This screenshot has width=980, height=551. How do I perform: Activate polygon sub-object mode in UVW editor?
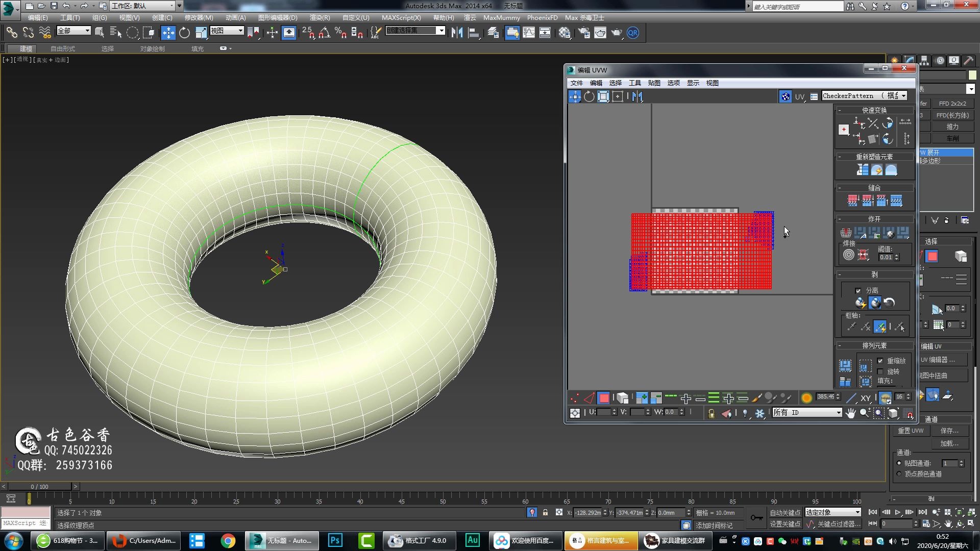click(604, 398)
